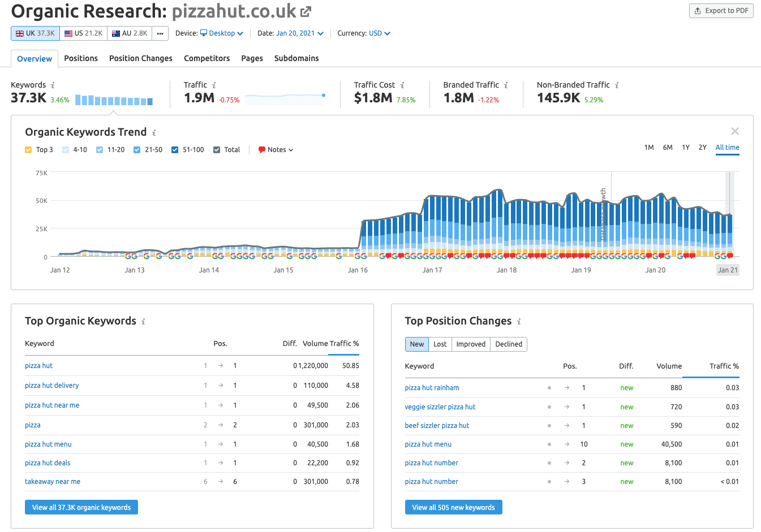Sort organic keywords by Volume column
This screenshot has width=761, height=532.
(x=315, y=344)
